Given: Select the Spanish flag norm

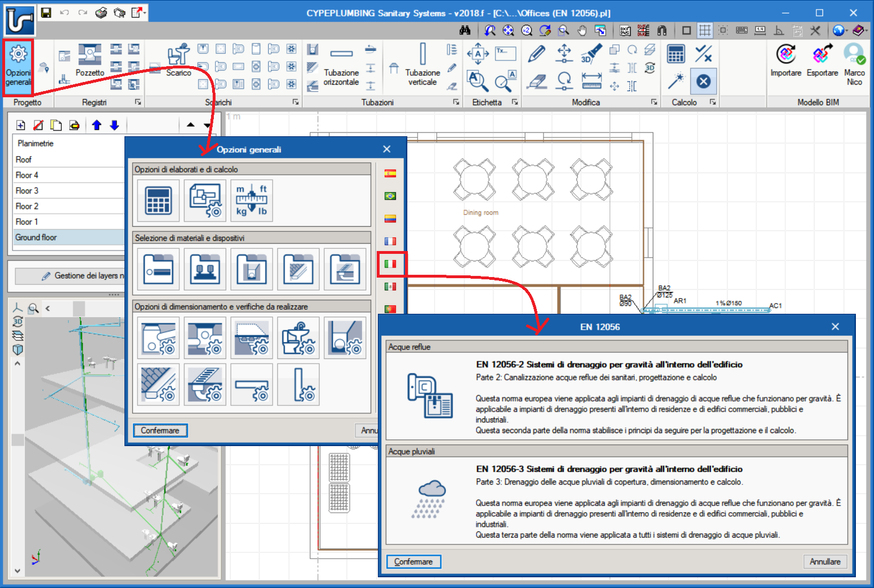Looking at the screenshot, I should click(390, 174).
